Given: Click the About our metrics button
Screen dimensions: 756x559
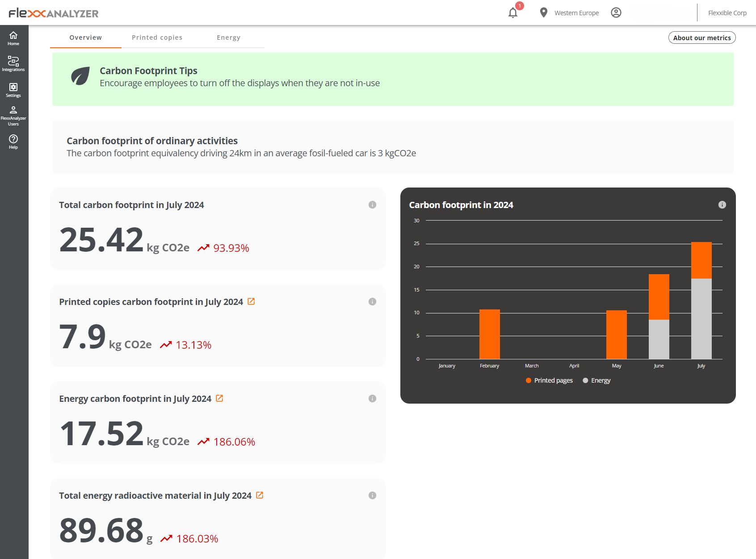Looking at the screenshot, I should pyautogui.click(x=701, y=38).
